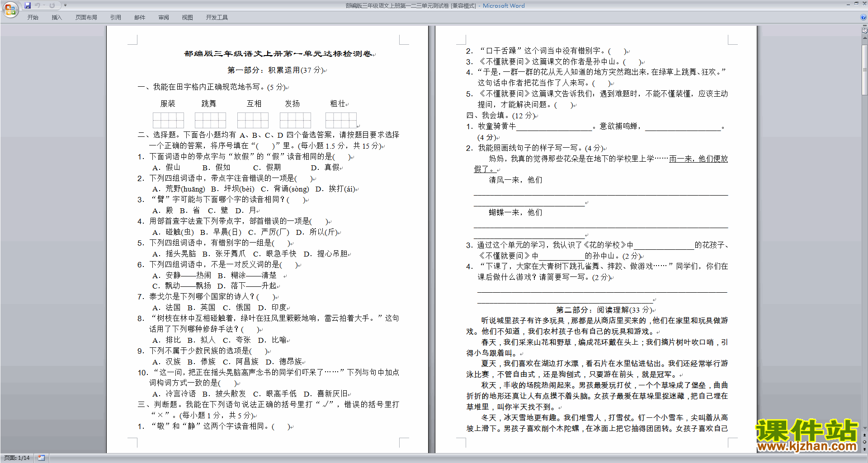
Task: Open the round Office button menu
Action: pyautogui.click(x=10, y=9)
